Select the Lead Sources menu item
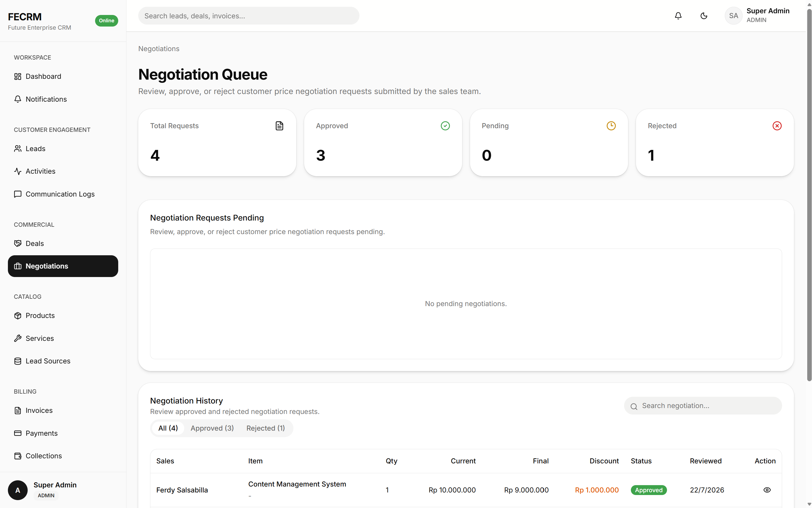This screenshot has height=508, width=812. 63,361
